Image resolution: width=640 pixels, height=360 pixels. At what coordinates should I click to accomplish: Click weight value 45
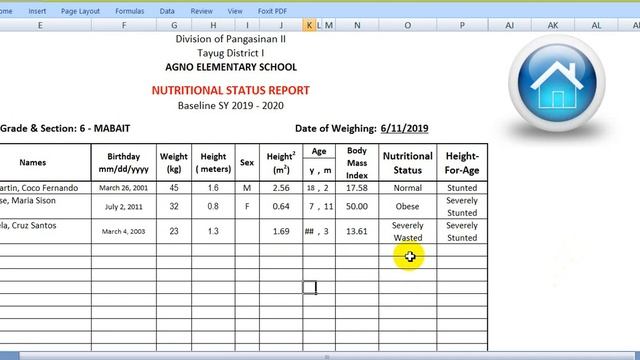pos(174,188)
